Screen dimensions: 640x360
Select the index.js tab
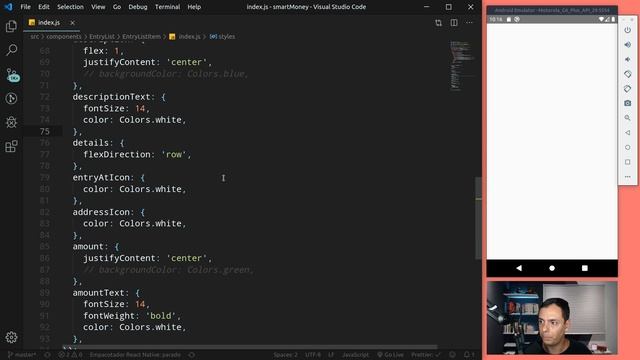point(48,23)
